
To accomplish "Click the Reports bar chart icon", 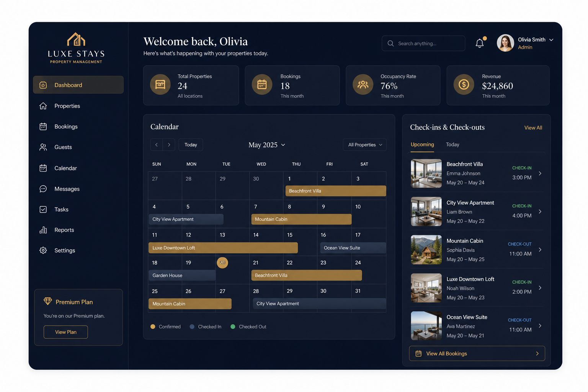I will point(43,230).
